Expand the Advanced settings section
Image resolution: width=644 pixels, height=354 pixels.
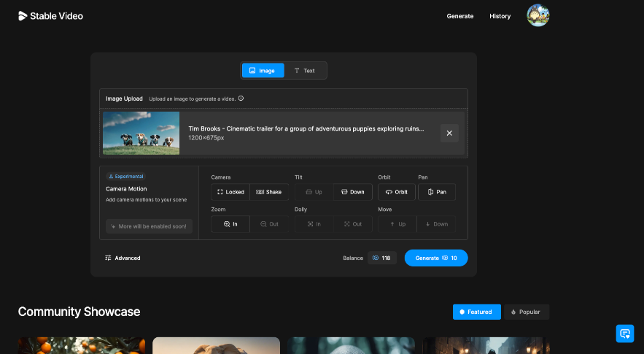[x=123, y=258]
